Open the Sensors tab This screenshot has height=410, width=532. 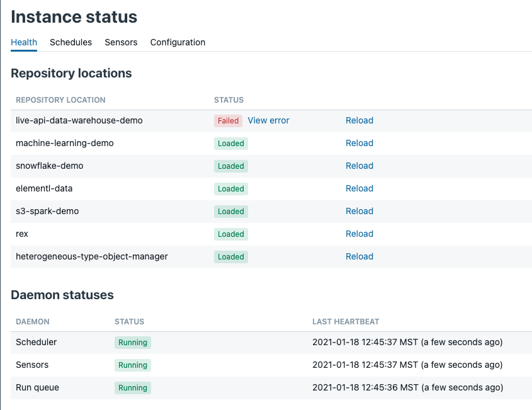[121, 42]
